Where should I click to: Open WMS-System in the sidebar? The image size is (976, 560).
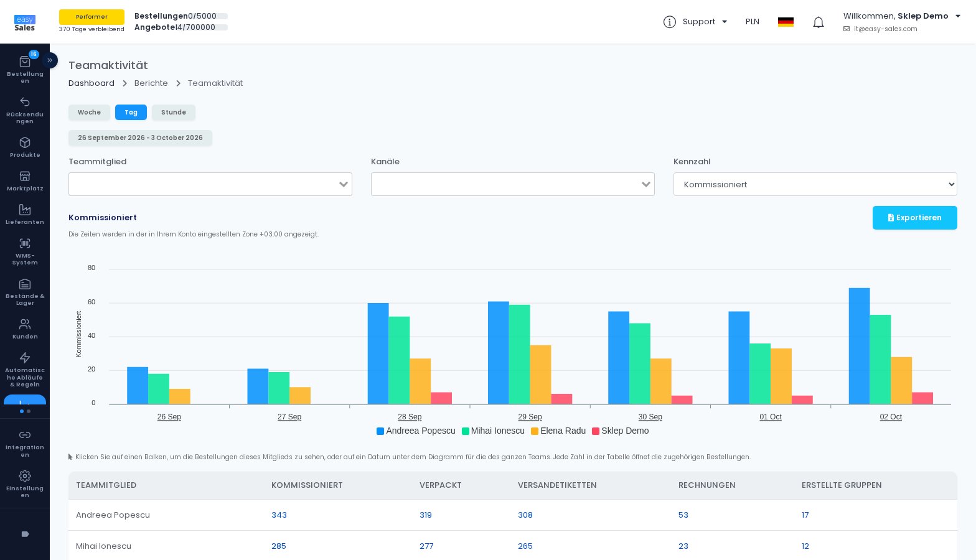coord(25,251)
